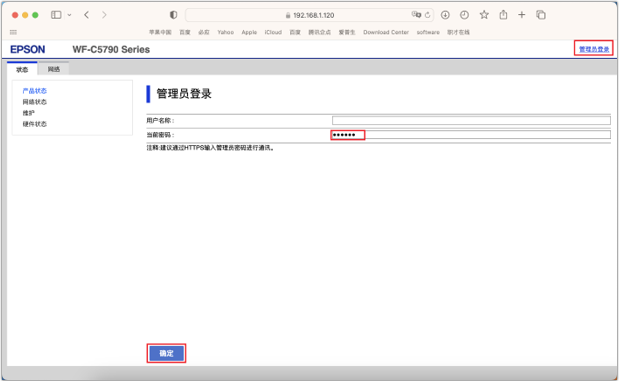Open the tab group dropdown chevron
Image resolution: width=619 pixels, height=381 pixels.
[69, 15]
